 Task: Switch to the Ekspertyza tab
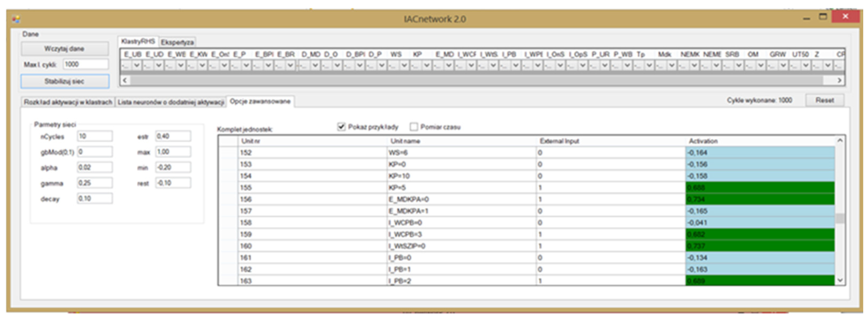(177, 42)
